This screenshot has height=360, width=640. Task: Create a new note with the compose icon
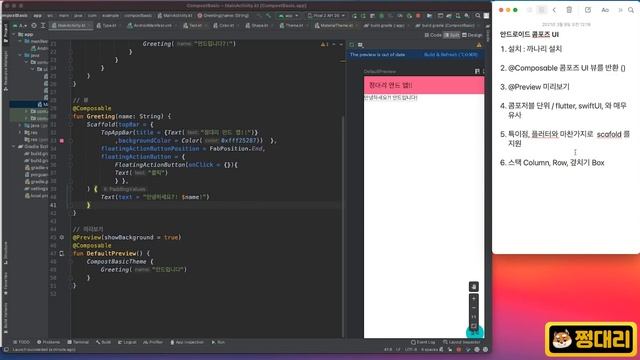pos(588,10)
